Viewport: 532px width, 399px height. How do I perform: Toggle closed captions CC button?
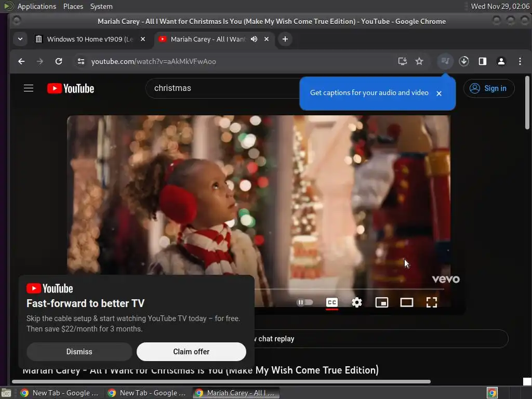[x=332, y=302]
